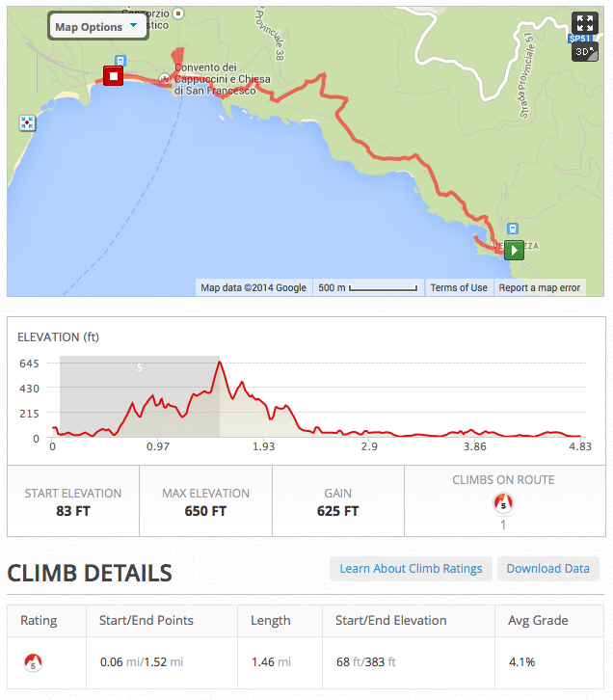Viewport: 613px width, 700px height.
Task: Click the Download Data button
Action: (x=547, y=568)
